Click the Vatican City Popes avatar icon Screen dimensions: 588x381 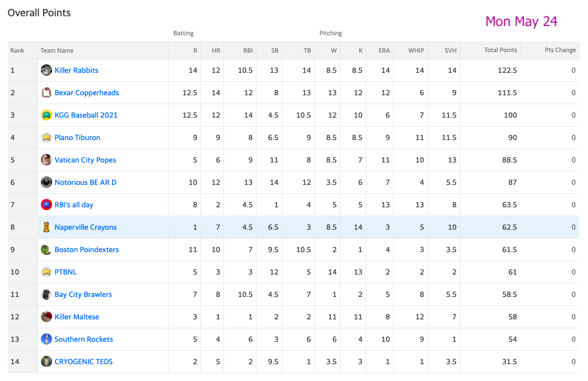point(46,160)
